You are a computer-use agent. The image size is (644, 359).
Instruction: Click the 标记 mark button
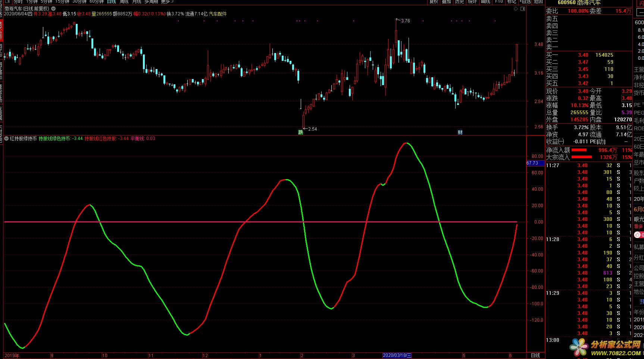(512, 1)
